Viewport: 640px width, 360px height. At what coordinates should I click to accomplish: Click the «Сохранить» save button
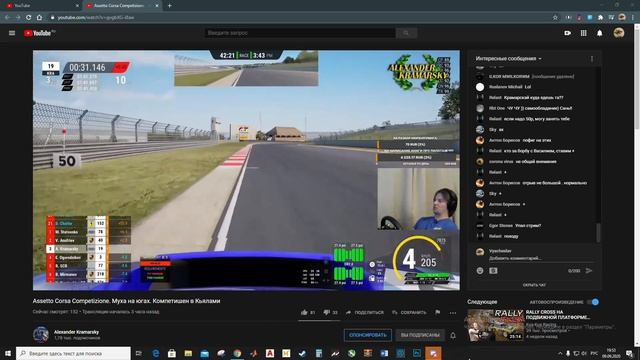(409, 312)
